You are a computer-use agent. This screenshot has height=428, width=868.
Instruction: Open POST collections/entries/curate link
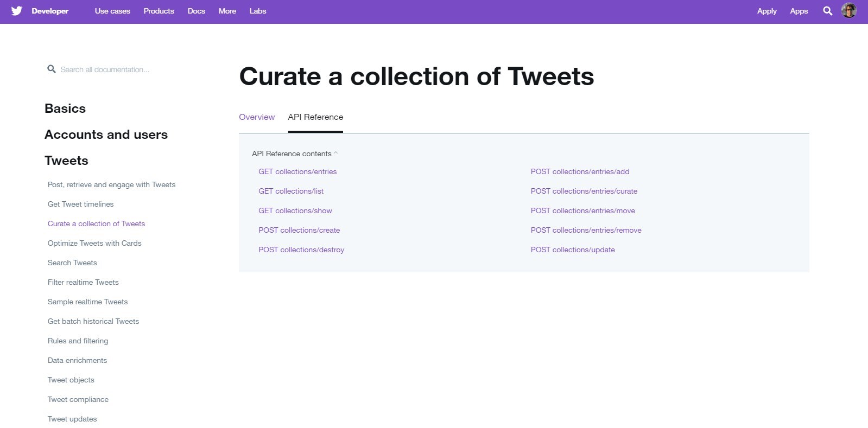584,191
